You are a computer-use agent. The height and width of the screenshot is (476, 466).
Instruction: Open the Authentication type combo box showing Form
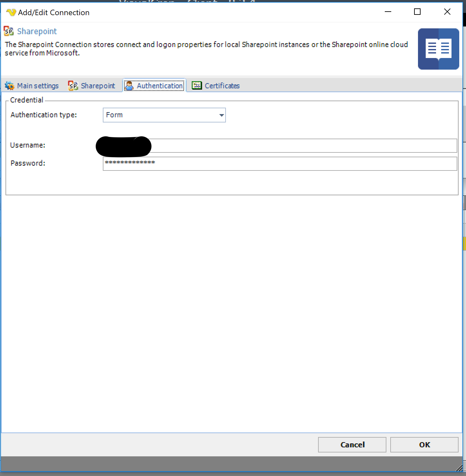tap(160, 115)
